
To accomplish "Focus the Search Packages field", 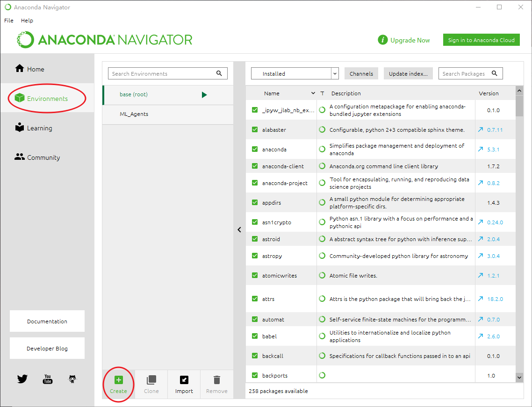I will (471, 73).
